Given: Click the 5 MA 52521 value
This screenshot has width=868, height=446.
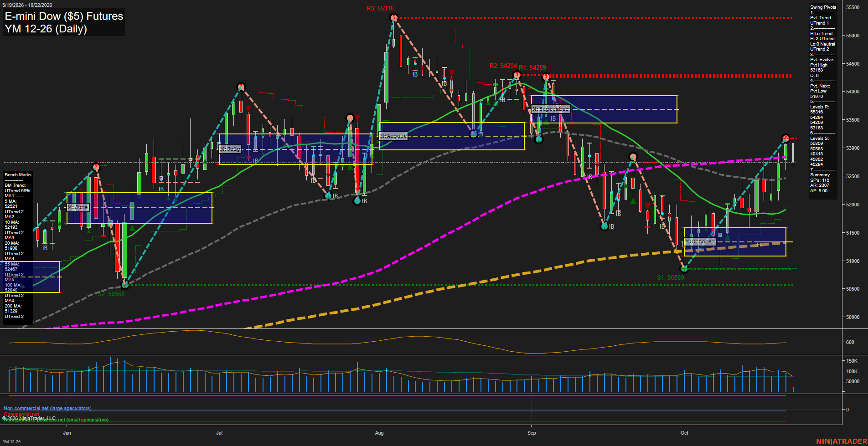Looking at the screenshot, I should pos(11,204).
